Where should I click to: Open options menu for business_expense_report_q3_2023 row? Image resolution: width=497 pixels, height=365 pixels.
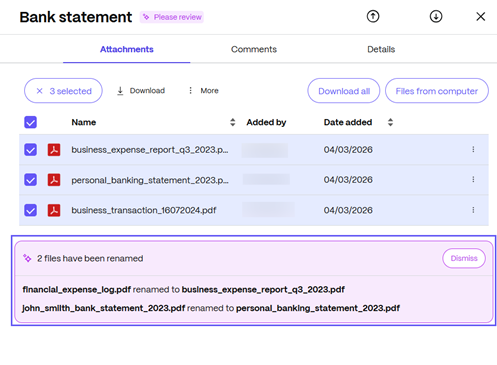473,149
